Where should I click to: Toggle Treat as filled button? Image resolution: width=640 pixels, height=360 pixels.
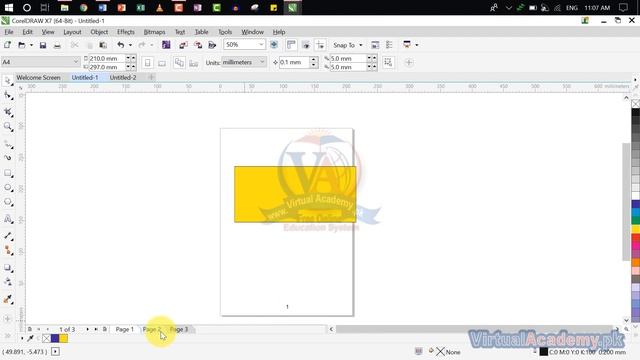[x=388, y=62]
